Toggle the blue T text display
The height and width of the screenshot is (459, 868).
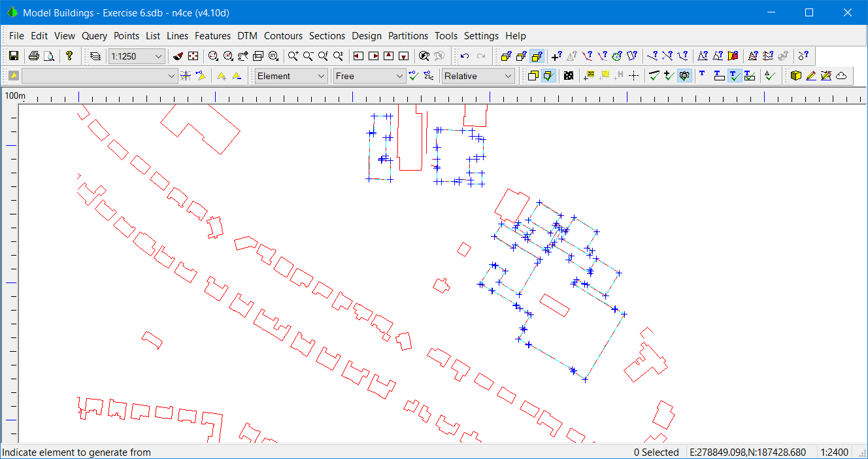(701, 75)
